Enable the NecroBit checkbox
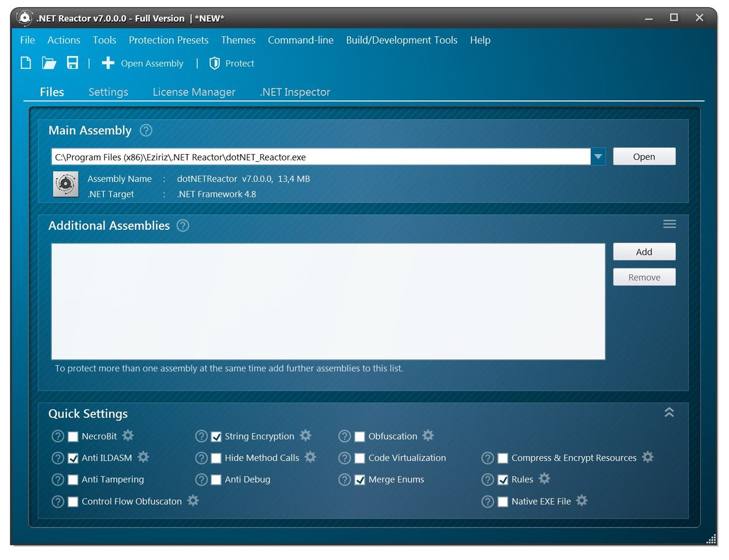 pos(73,436)
